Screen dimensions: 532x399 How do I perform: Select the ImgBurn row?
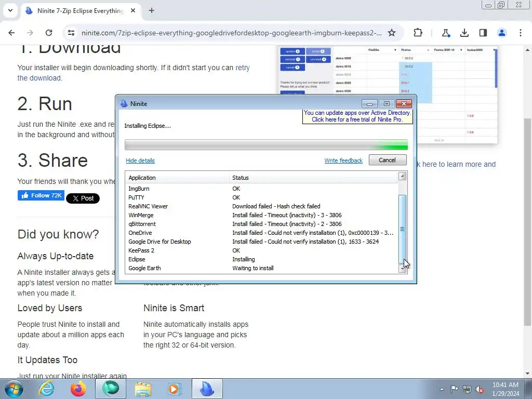261,189
